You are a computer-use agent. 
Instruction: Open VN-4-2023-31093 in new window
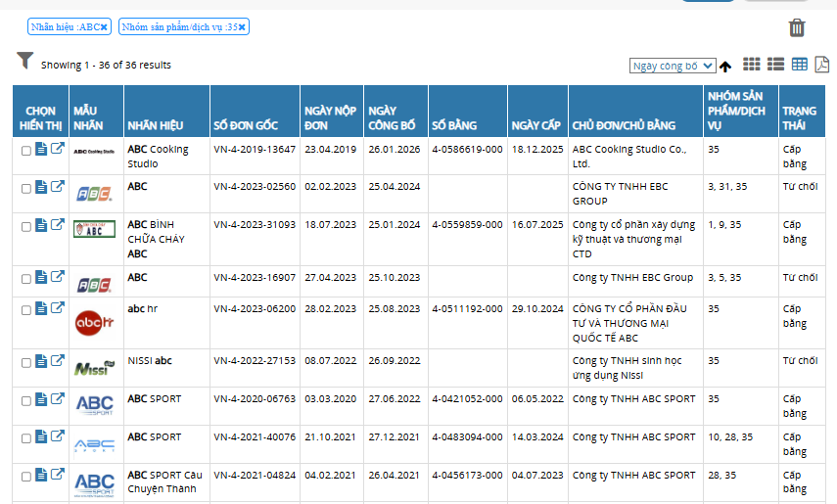pos(58,225)
